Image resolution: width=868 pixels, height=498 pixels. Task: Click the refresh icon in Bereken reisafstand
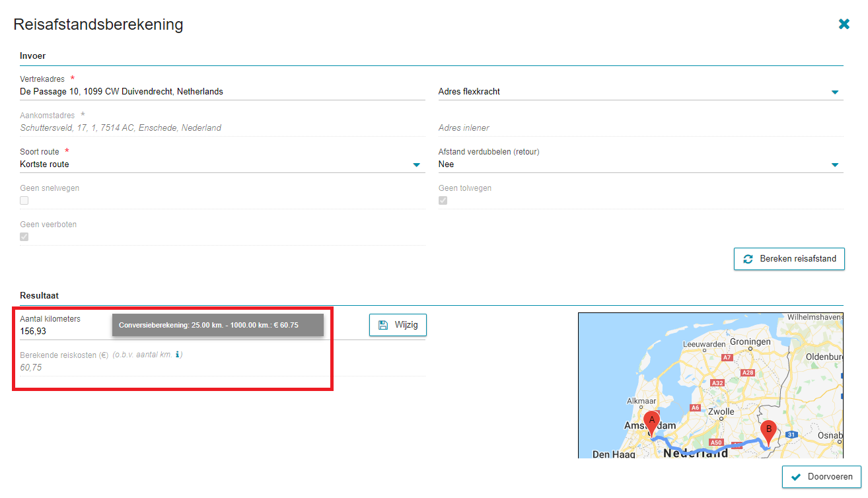click(748, 259)
